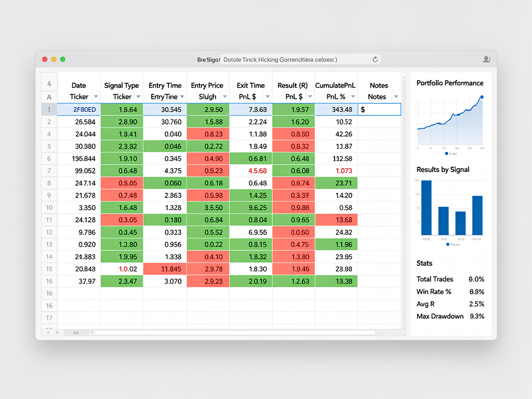Screen dimensions: 532x399
Task: Open the PnL $ column filter dropdown
Action: point(267,97)
